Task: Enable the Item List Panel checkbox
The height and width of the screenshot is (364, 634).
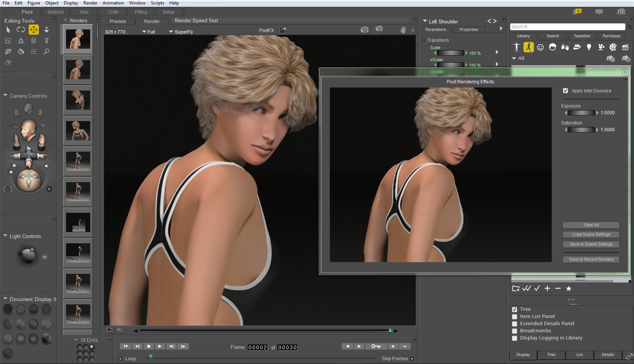Action: click(x=514, y=316)
